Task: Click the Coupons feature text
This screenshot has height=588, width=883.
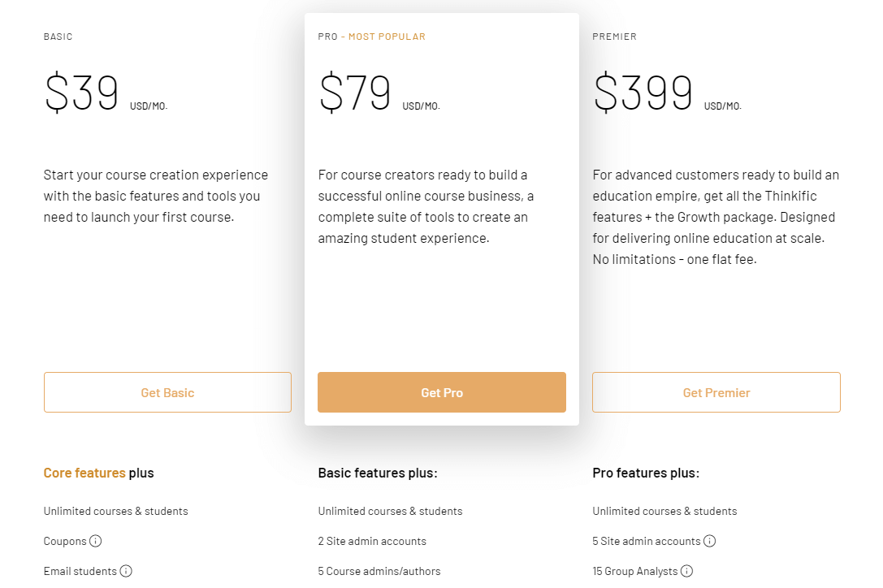Action: (x=65, y=541)
